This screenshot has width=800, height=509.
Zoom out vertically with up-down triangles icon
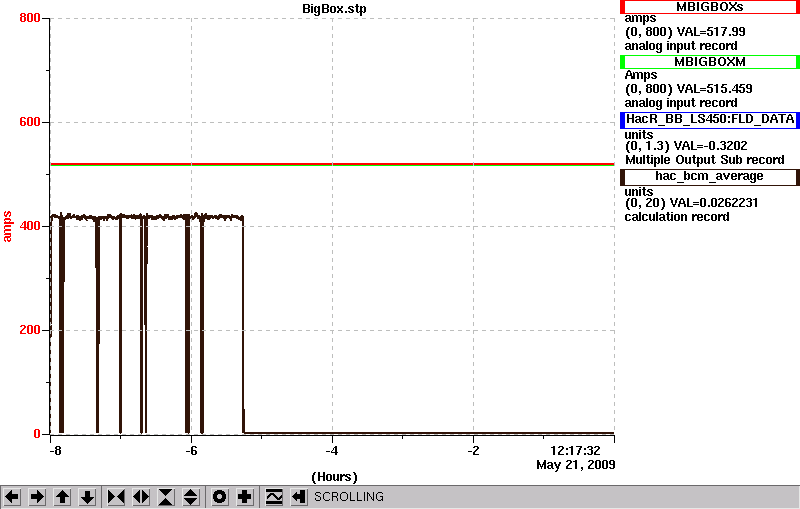[x=191, y=497]
